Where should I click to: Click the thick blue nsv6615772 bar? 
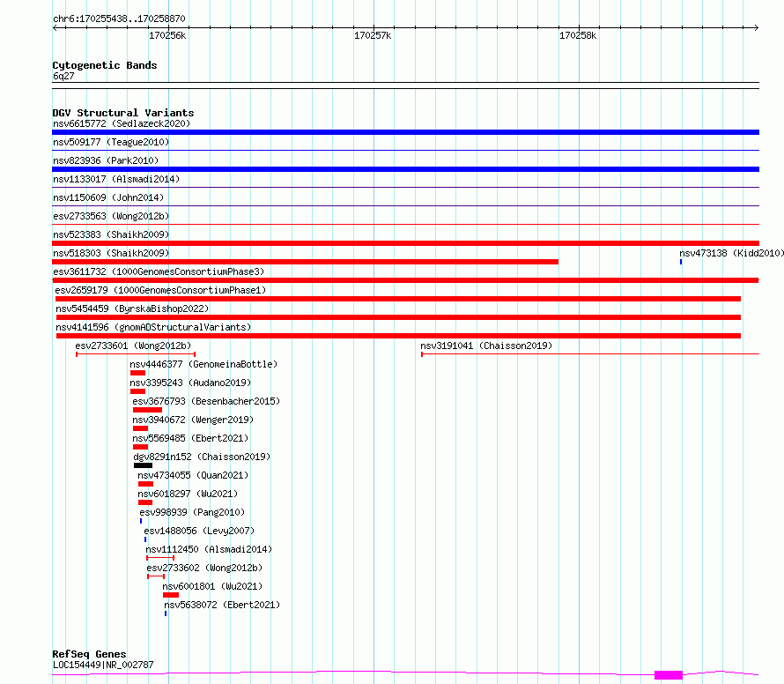[x=405, y=132]
